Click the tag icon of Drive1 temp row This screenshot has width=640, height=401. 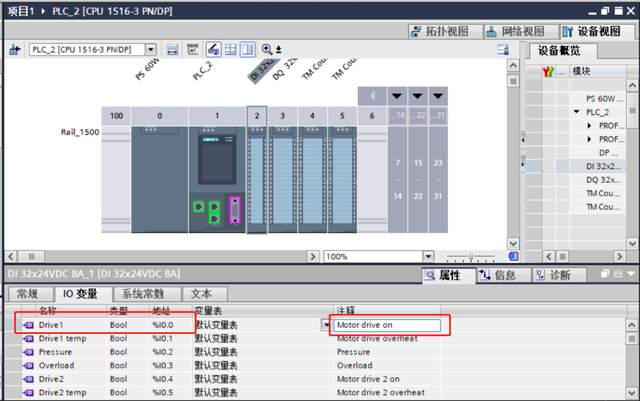click(28, 339)
